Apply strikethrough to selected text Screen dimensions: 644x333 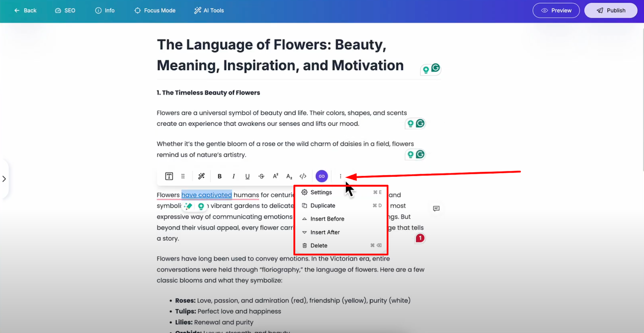click(261, 176)
